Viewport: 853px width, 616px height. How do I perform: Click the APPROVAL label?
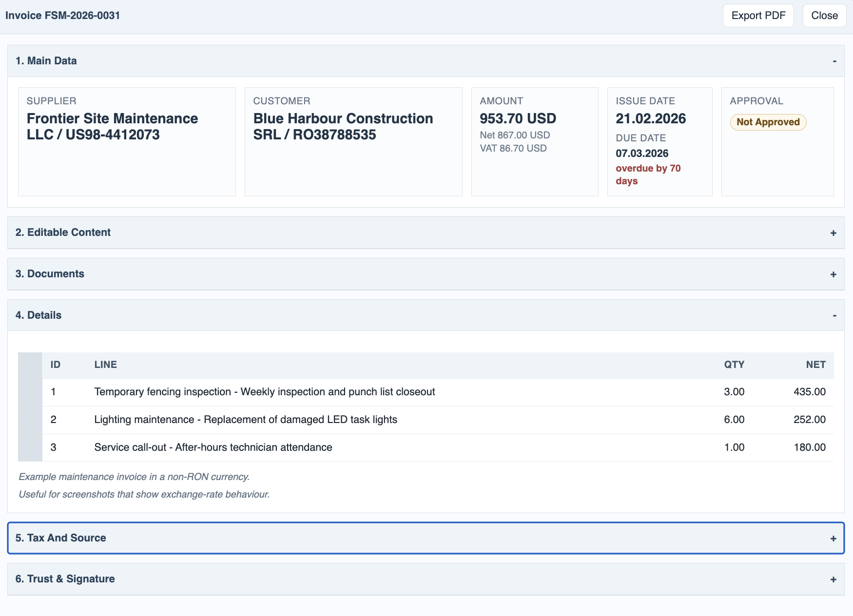pos(756,101)
